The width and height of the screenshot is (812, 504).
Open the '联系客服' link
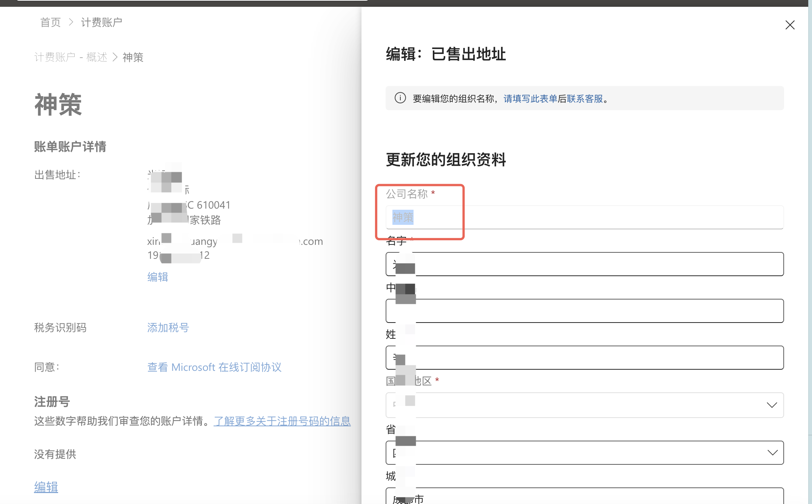click(584, 98)
